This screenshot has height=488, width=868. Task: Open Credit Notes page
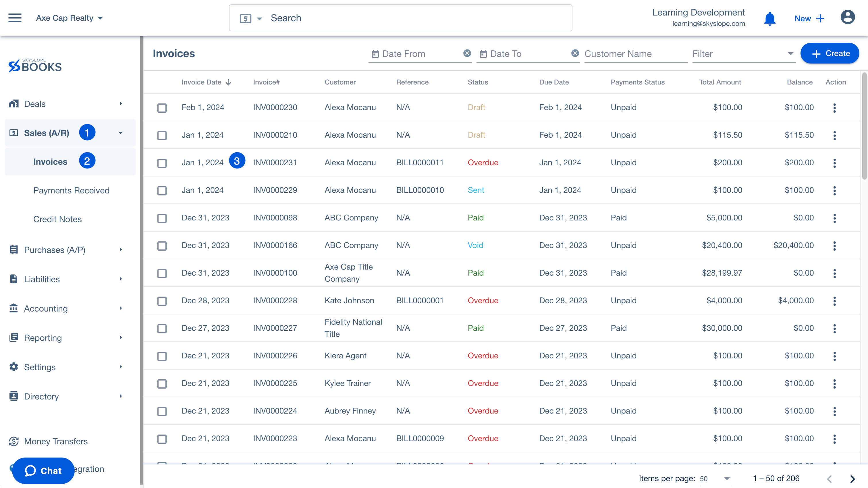57,219
